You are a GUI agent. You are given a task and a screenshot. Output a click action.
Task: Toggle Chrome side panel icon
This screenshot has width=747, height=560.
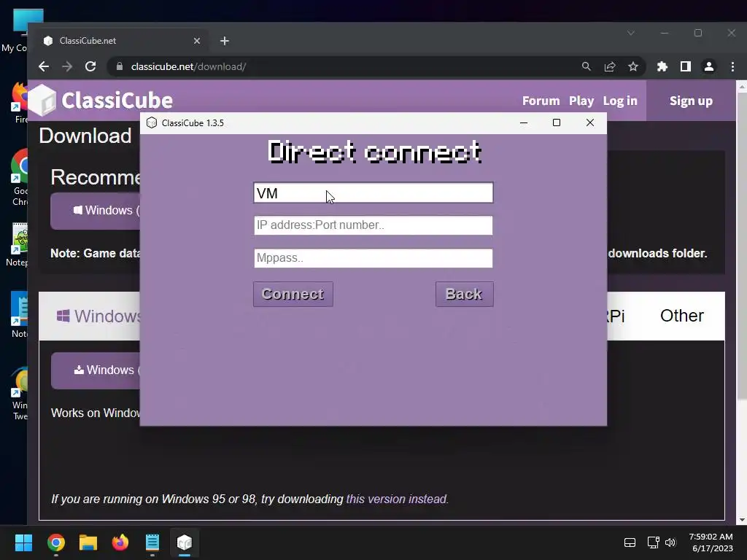pos(686,66)
